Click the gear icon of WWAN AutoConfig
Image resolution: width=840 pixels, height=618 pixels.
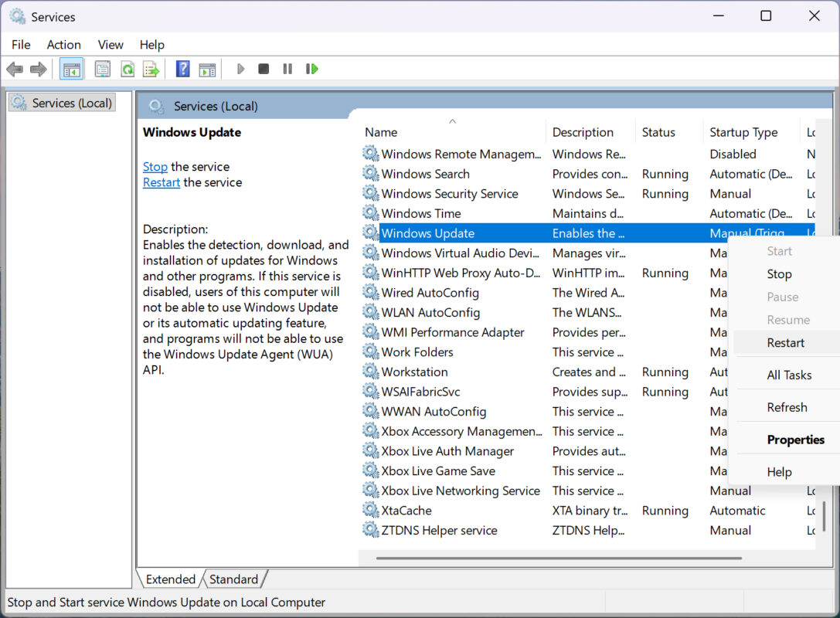click(x=370, y=411)
